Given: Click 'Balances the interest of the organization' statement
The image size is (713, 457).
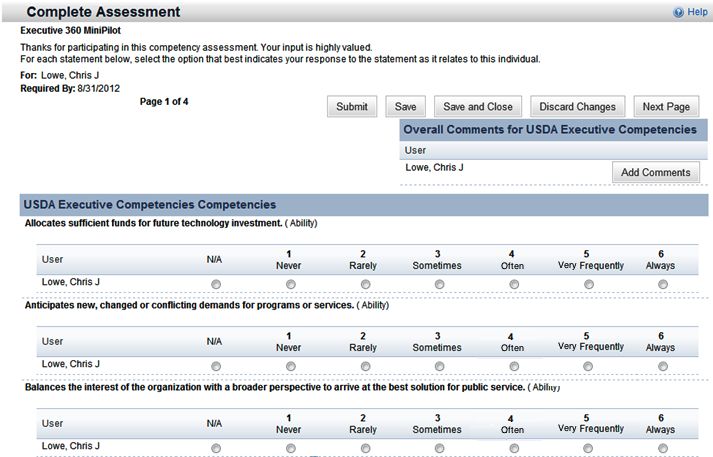Looking at the screenshot, I should (x=275, y=387).
